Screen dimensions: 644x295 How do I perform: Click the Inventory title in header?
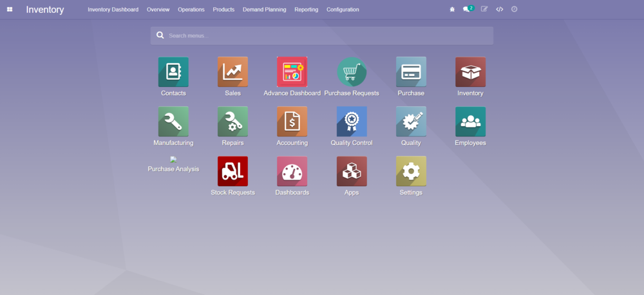pyautogui.click(x=45, y=10)
